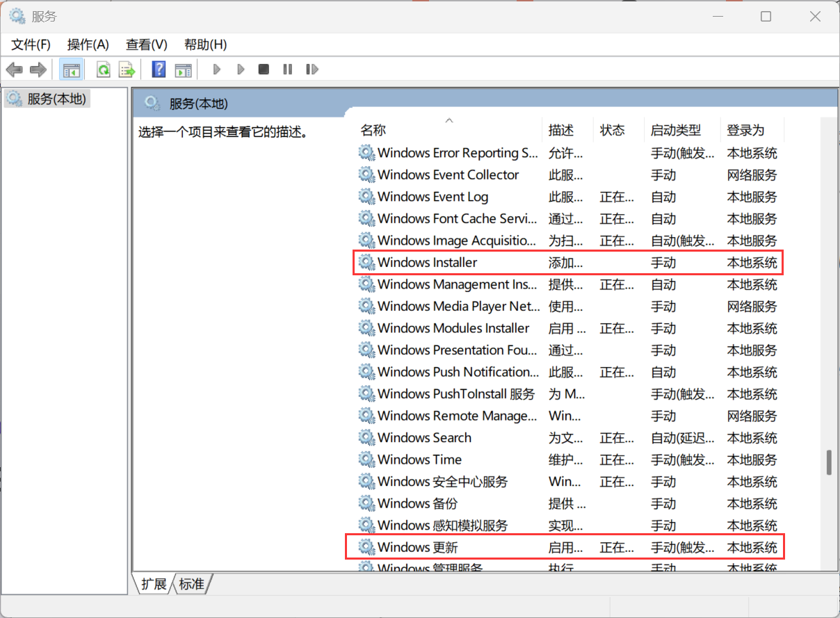Click 手动 startup type of Windows Installer
The image size is (840, 618).
(663, 263)
